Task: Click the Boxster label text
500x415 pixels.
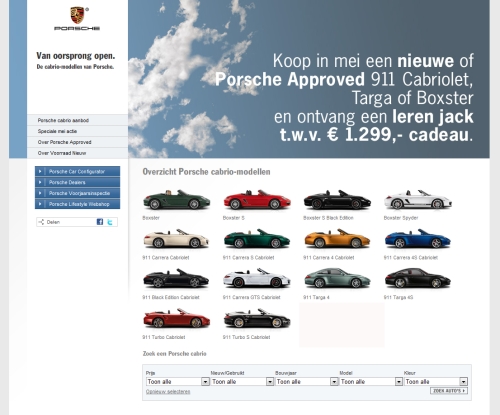Action: point(151,218)
